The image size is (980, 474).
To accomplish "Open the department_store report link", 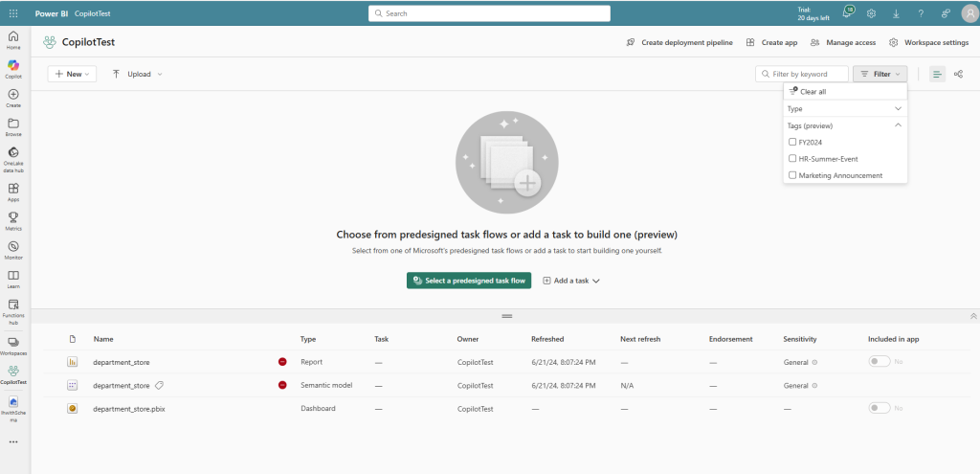I will [x=122, y=362].
